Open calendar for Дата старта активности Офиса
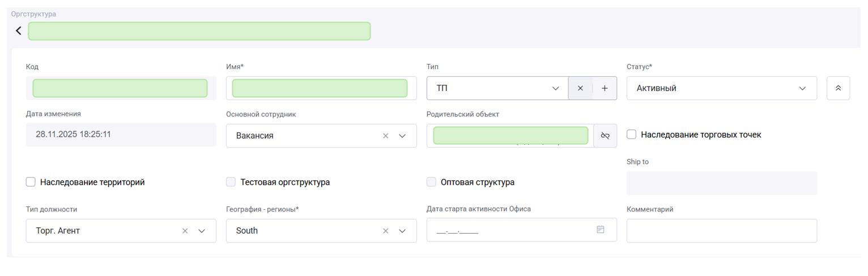This screenshot has width=868, height=276. [601, 230]
